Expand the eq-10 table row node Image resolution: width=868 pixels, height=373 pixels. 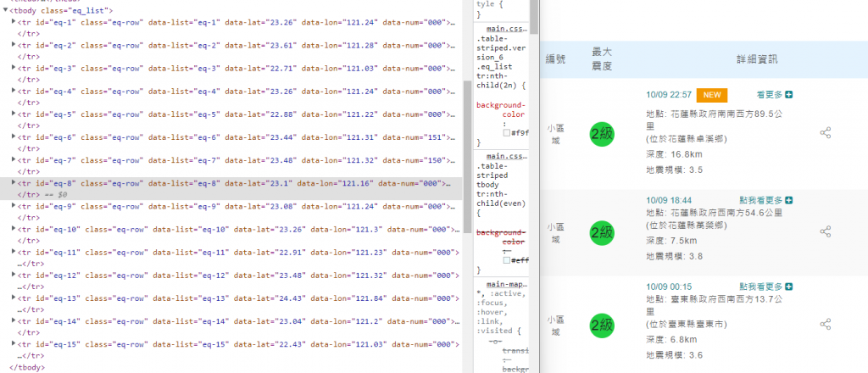coord(14,229)
